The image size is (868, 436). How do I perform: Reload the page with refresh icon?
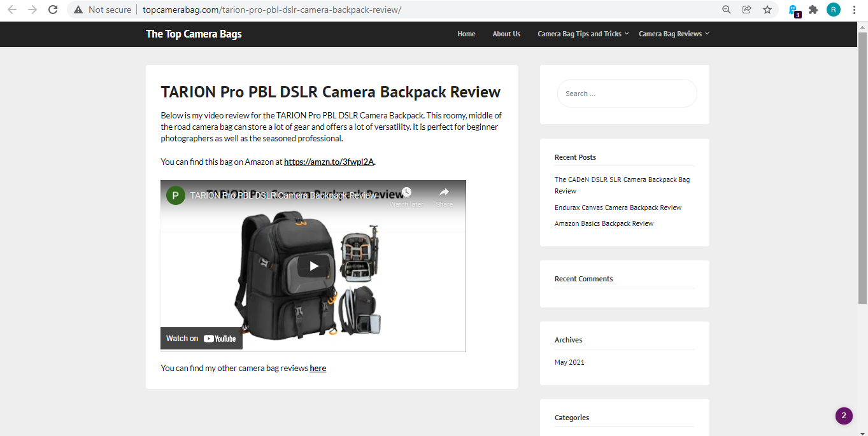(x=53, y=10)
